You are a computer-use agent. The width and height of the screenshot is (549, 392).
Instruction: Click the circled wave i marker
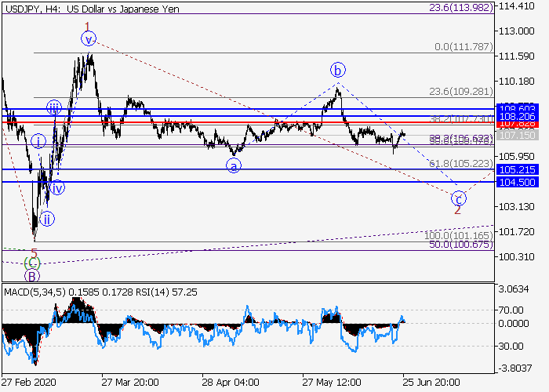[x=39, y=141]
